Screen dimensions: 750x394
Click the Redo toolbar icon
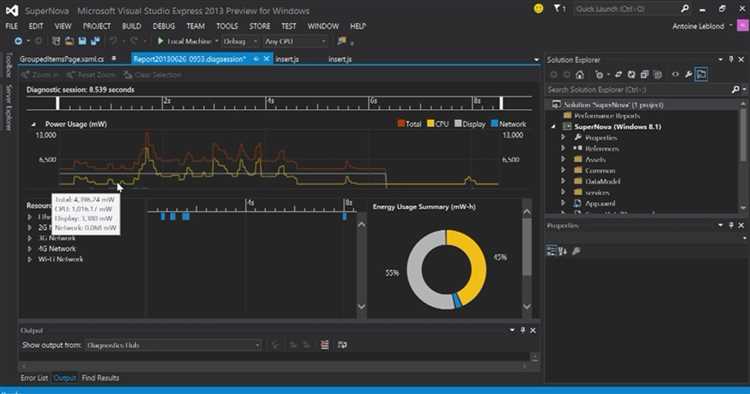[134, 42]
